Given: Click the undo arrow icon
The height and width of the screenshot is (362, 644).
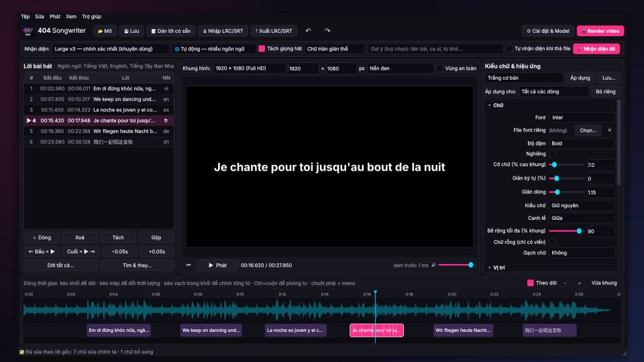Looking at the screenshot, I should (308, 30).
